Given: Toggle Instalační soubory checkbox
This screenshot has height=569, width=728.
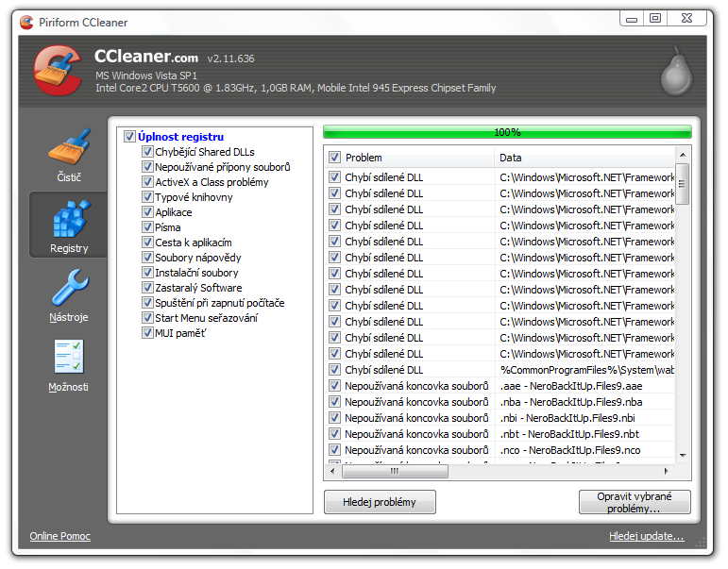Looking at the screenshot, I should [x=147, y=273].
